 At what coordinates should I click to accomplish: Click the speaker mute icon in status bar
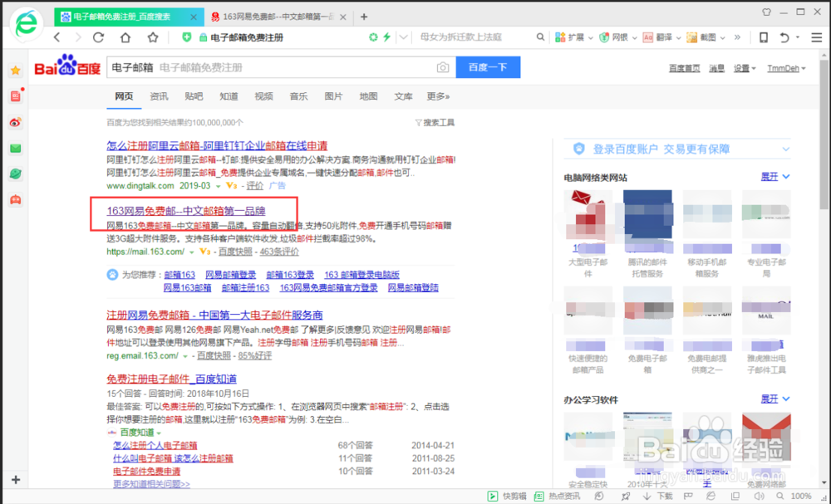759,496
